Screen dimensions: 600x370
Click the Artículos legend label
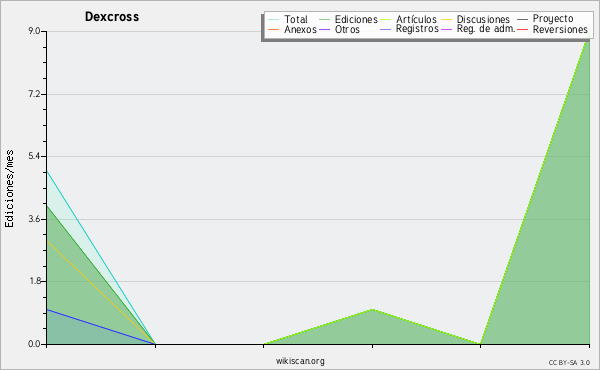[416, 19]
